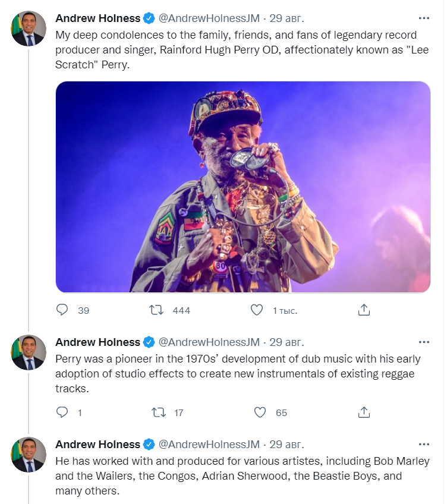Viewport: 447px width, 504px height.
Task: Click the 29 авг. date on third tweet
Action: click(287, 445)
